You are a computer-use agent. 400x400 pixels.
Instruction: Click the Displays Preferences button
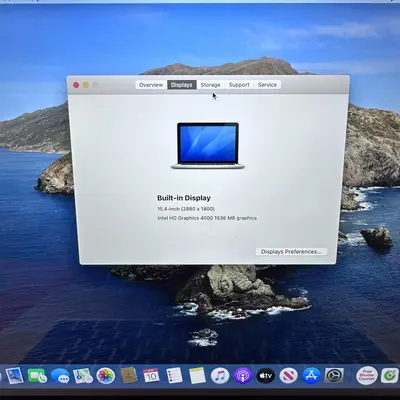click(x=291, y=252)
